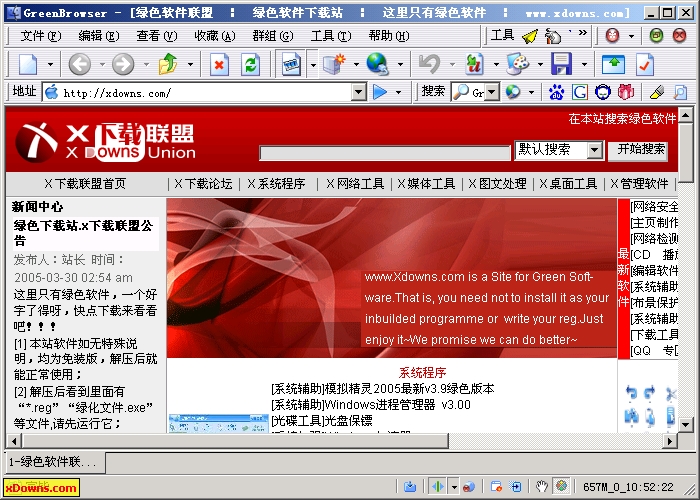Stop loading with the red X page icon
Image resolution: width=700 pixels, height=500 pixels.
219,64
